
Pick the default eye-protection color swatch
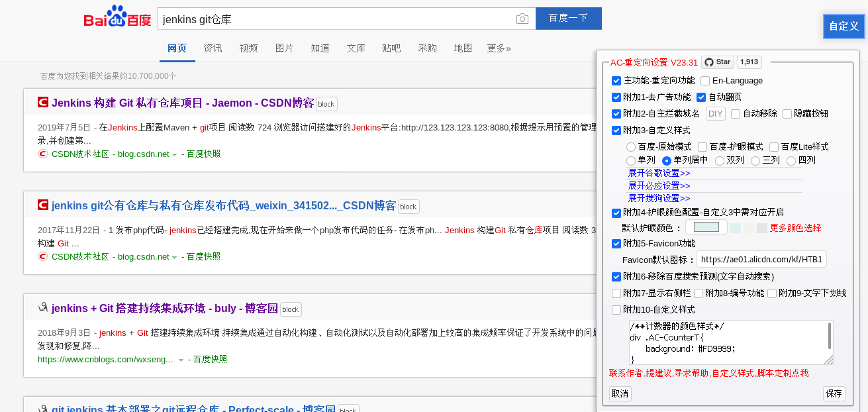pos(706,227)
